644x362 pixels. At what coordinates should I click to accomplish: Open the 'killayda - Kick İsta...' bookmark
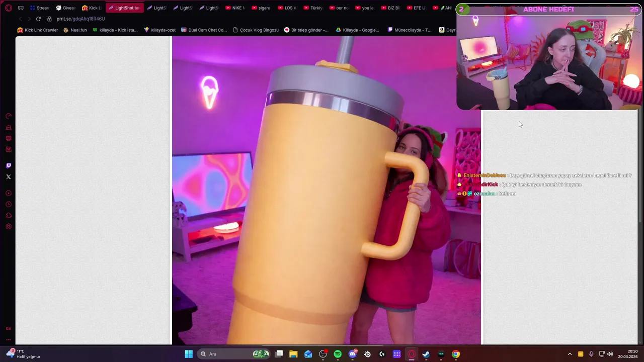pyautogui.click(x=115, y=30)
